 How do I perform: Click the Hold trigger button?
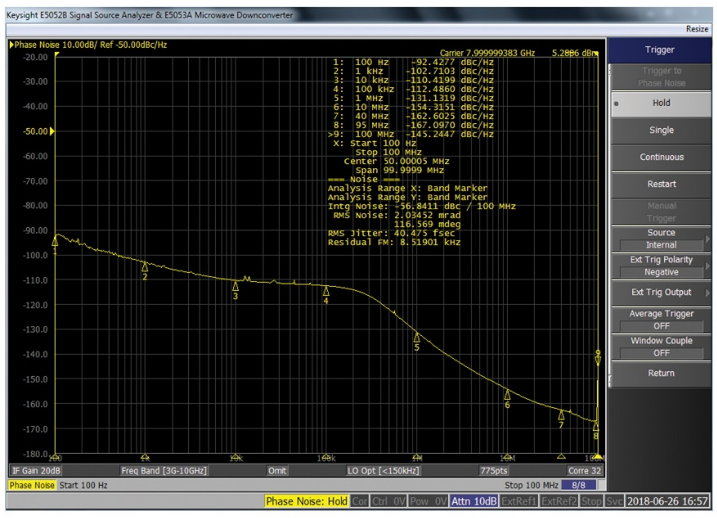pyautogui.click(x=661, y=103)
